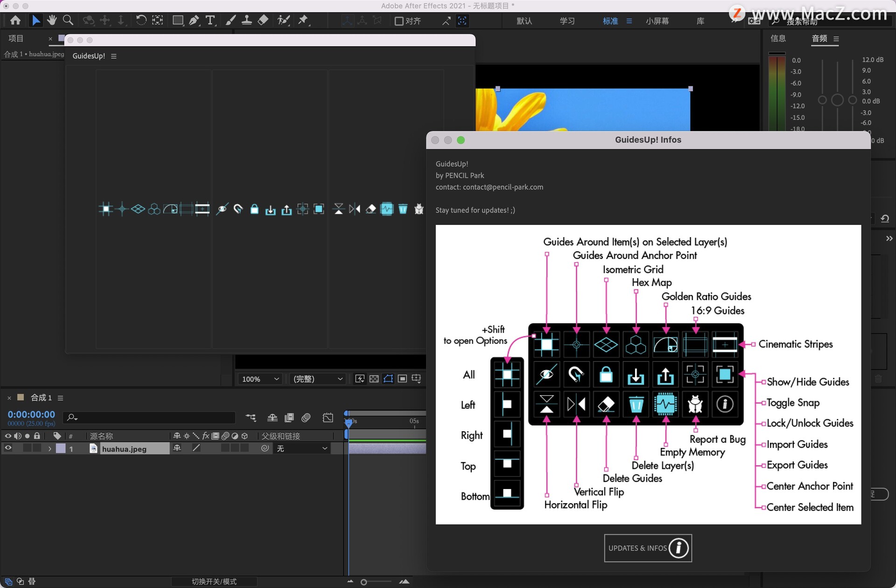Hide the huahua.jpeg layer with eye toggle
The width and height of the screenshot is (896, 588).
[8, 448]
